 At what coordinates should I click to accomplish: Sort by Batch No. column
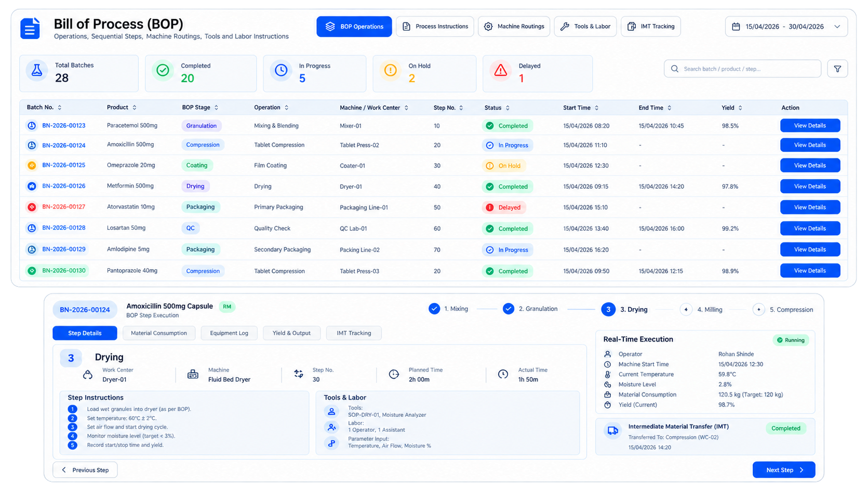coord(60,108)
